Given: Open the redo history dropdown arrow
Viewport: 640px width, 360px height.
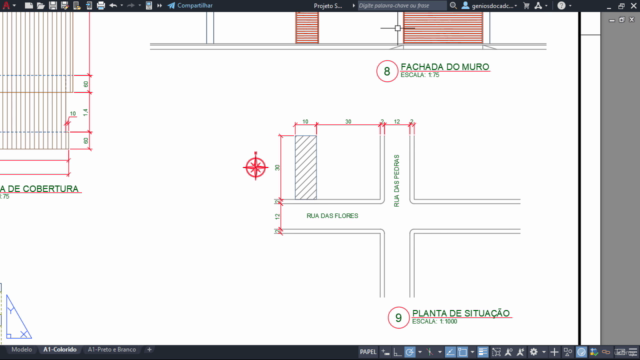Looking at the screenshot, I should tap(139, 5).
